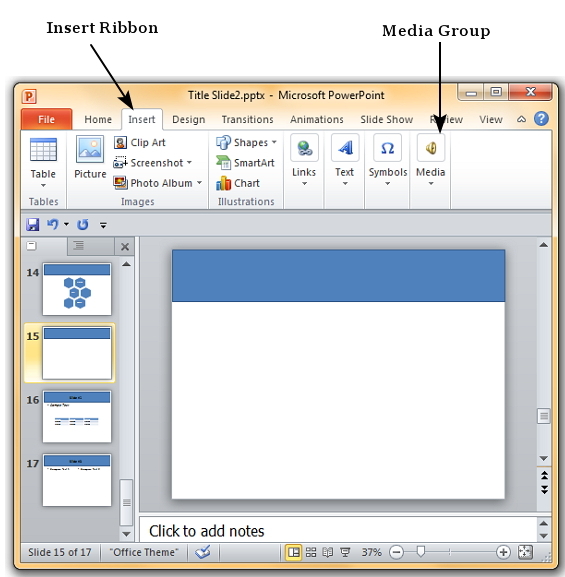
Task: Click to add notes field
Action: click(x=338, y=530)
